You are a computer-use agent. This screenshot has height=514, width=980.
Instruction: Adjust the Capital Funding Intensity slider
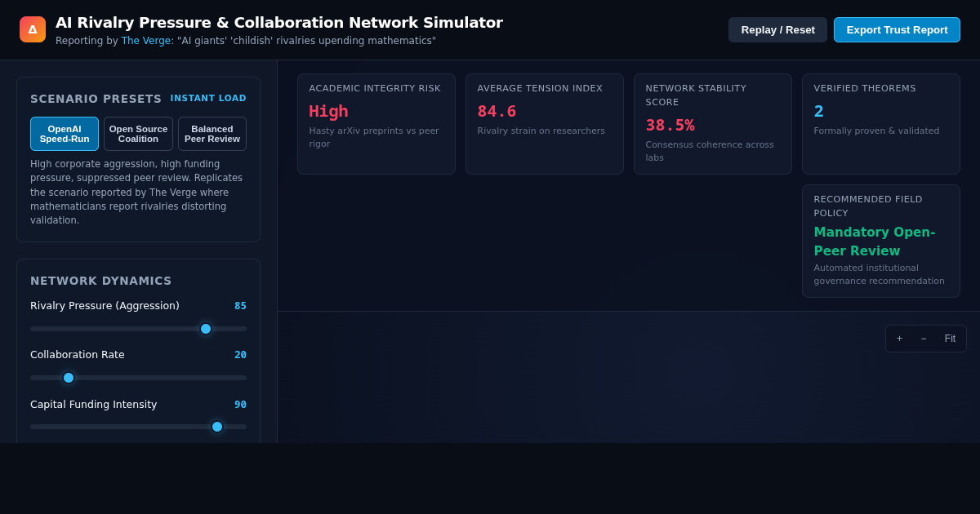tap(138, 427)
